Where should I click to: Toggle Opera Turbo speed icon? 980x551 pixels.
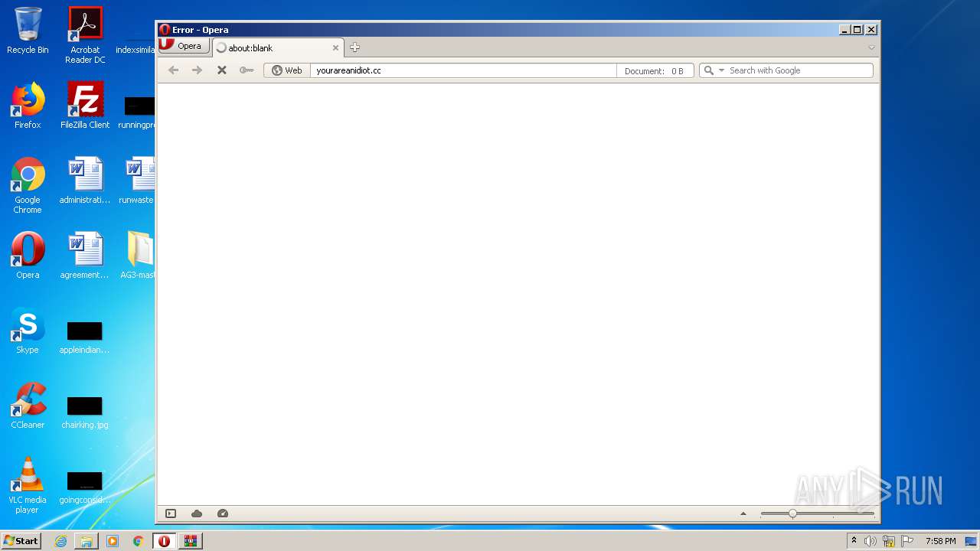click(x=223, y=514)
